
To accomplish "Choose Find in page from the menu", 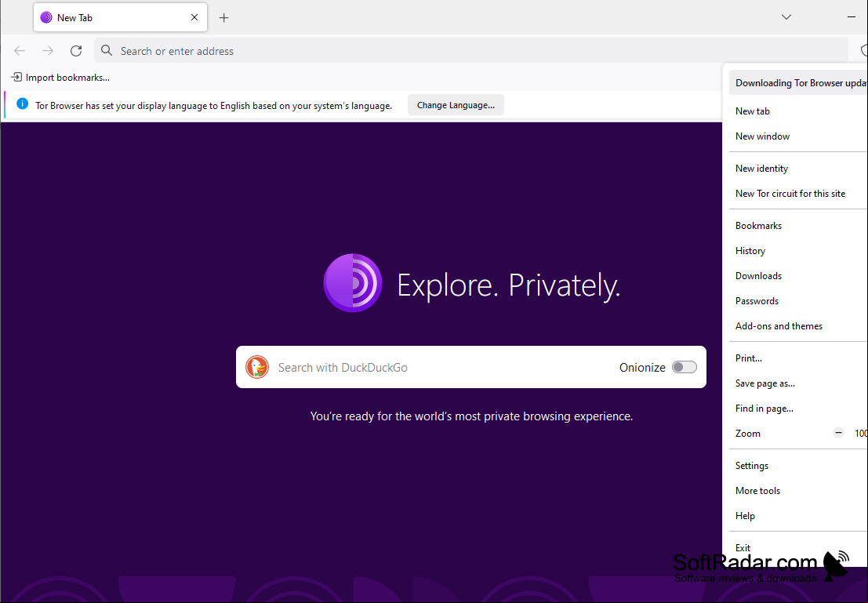I will (x=798, y=409).
